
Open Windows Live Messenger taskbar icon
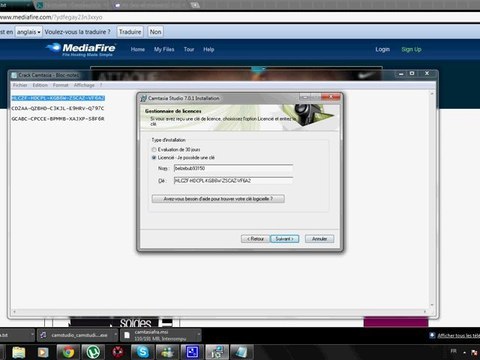click(167, 352)
